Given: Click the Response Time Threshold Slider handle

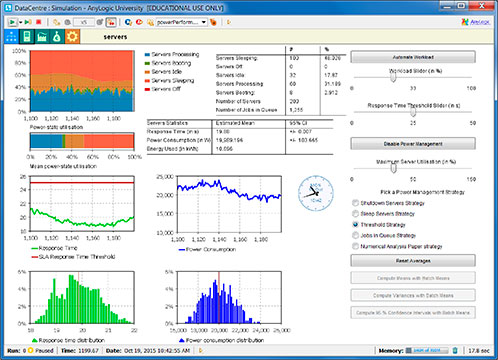Looking at the screenshot, I should click(x=413, y=112).
